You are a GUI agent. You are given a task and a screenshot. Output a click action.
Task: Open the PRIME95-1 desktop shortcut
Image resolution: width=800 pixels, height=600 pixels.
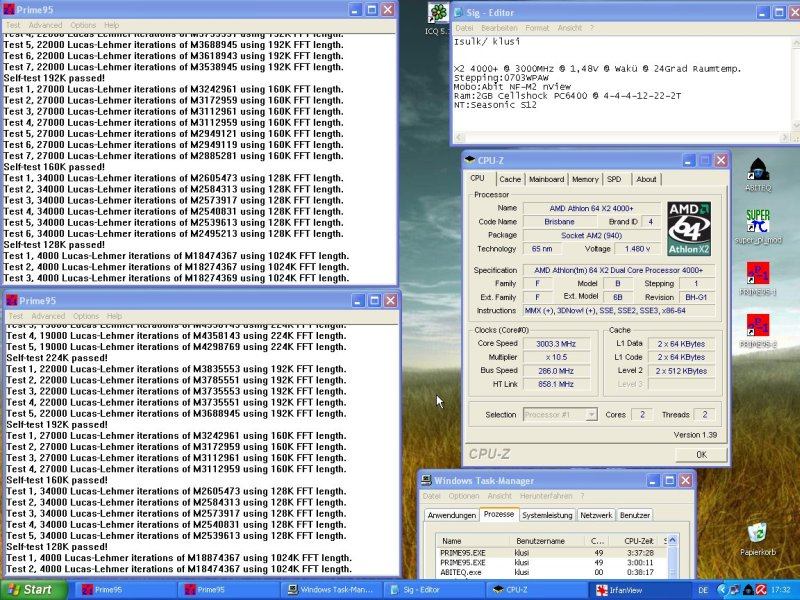pyautogui.click(x=758, y=274)
